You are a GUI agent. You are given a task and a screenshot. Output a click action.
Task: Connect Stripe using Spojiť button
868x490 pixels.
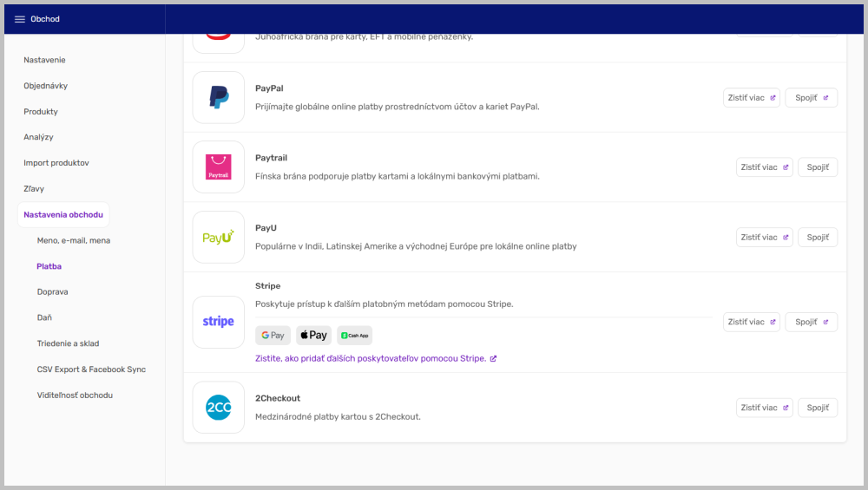(x=811, y=322)
